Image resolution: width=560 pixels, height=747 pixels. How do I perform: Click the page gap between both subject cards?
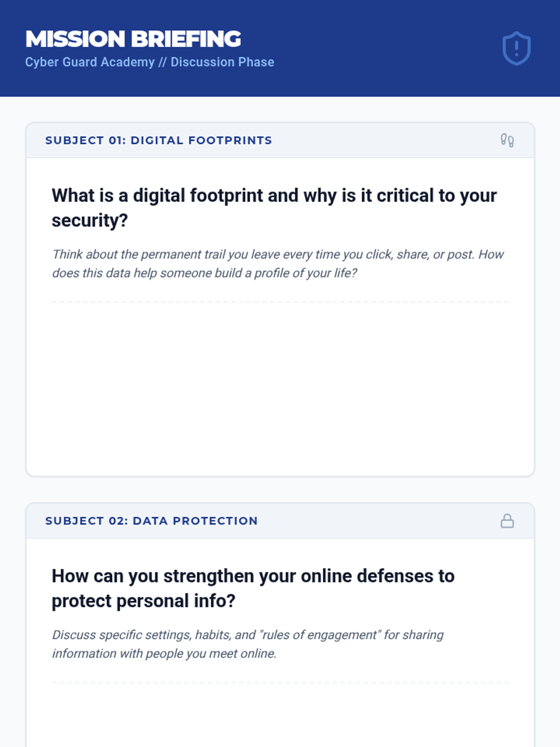point(280,489)
